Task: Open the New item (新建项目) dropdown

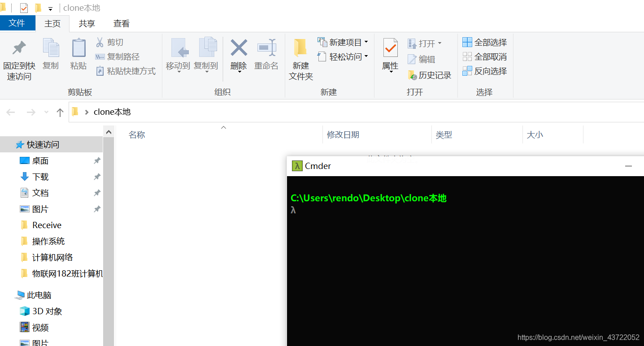Action: tap(343, 42)
